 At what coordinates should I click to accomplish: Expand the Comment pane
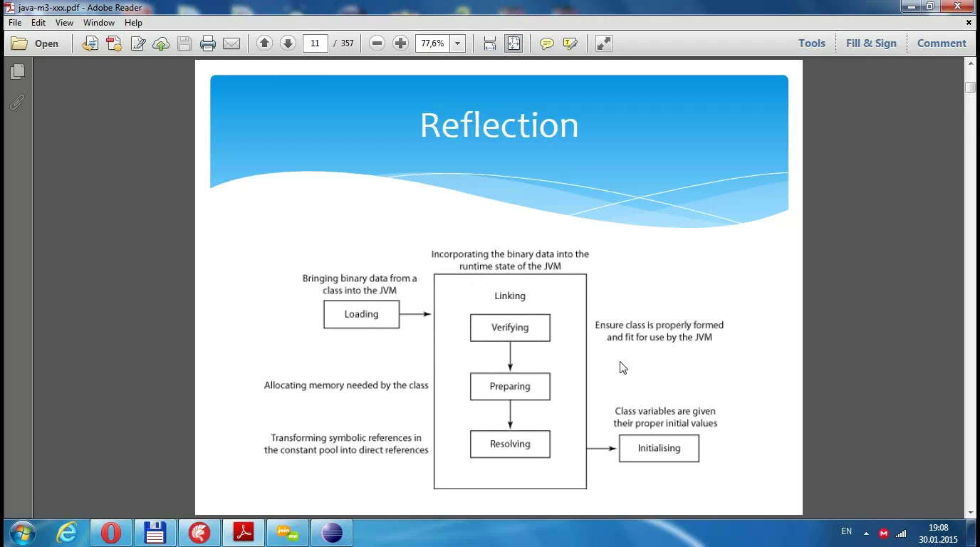pyautogui.click(x=941, y=43)
